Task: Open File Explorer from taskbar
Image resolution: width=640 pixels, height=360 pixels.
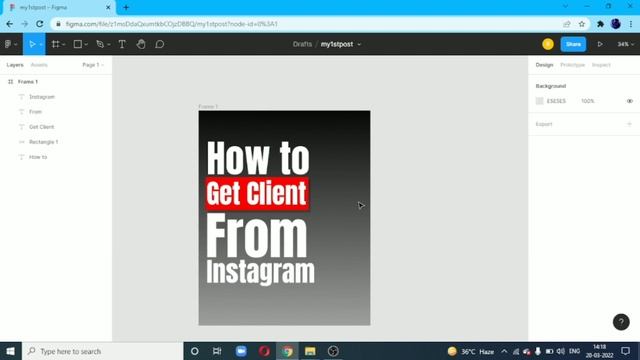Action: tap(310, 351)
